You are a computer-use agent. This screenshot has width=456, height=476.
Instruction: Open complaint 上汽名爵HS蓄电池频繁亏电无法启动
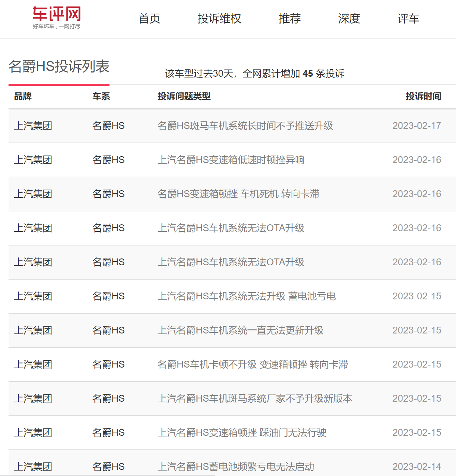236,467
